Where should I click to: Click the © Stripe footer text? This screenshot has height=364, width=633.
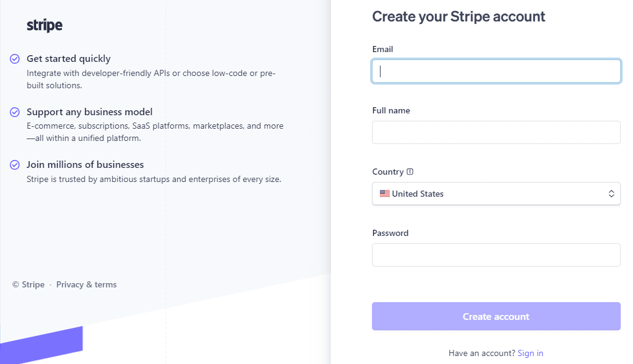click(x=28, y=284)
